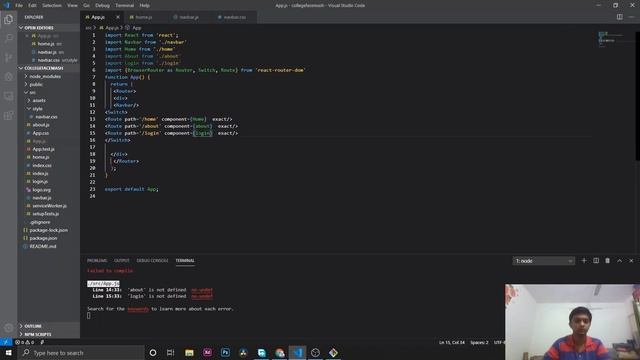Launch Adobe XD from the taskbar
The width and height of the screenshot is (640, 360).
207,353
